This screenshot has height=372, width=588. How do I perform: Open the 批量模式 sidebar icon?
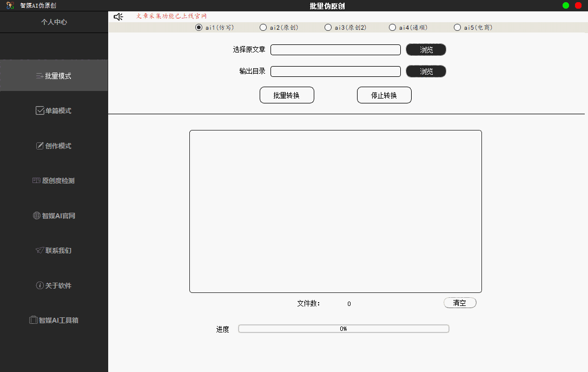coord(54,76)
